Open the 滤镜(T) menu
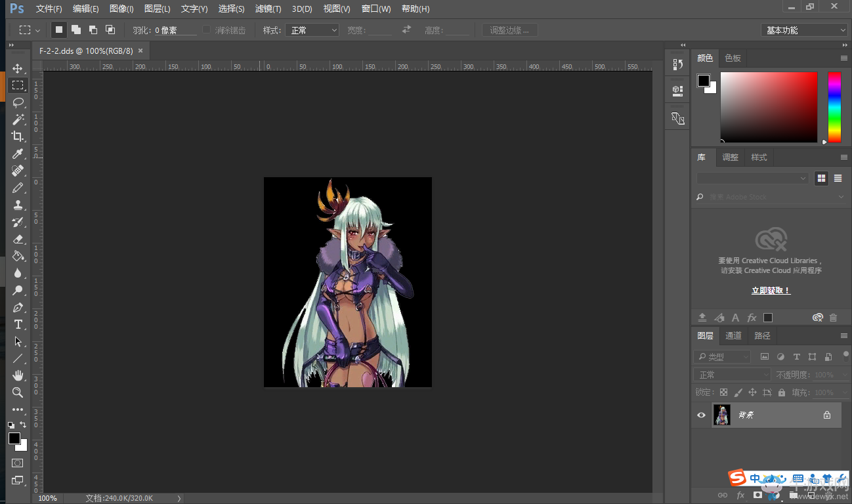This screenshot has height=504, width=852. 268,9
